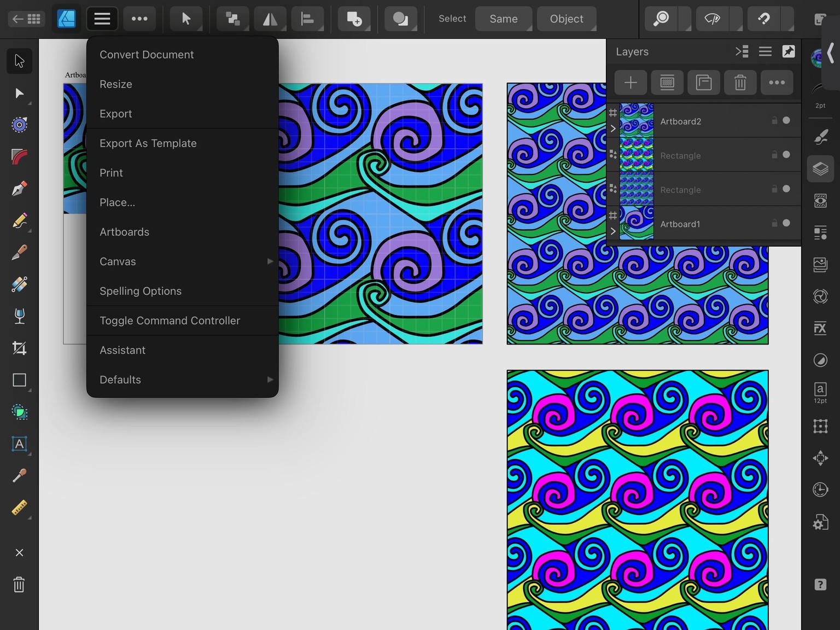Open Artboards menu entry
The image size is (840, 630).
pyautogui.click(x=183, y=232)
